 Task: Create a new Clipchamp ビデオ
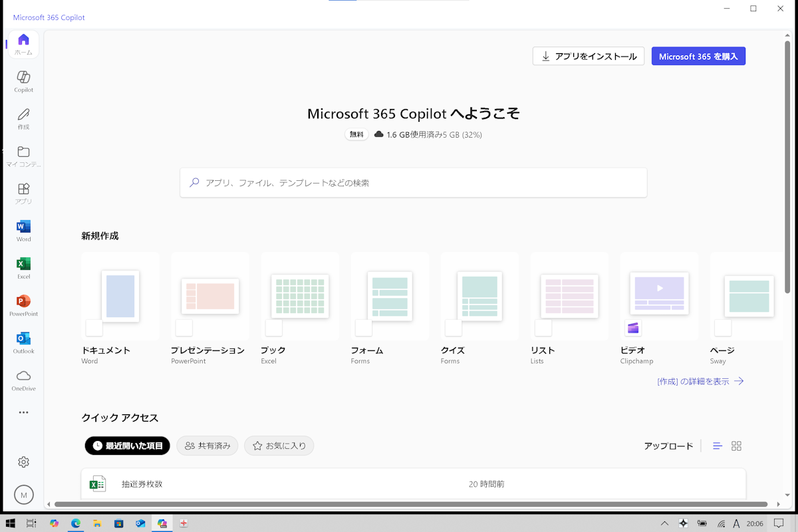[x=659, y=309]
